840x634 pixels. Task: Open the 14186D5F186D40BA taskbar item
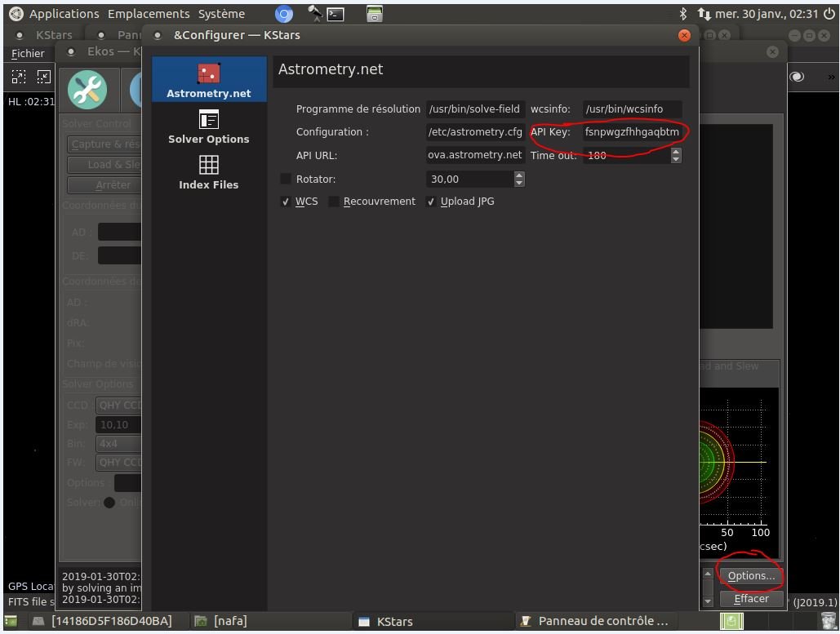click(x=107, y=621)
